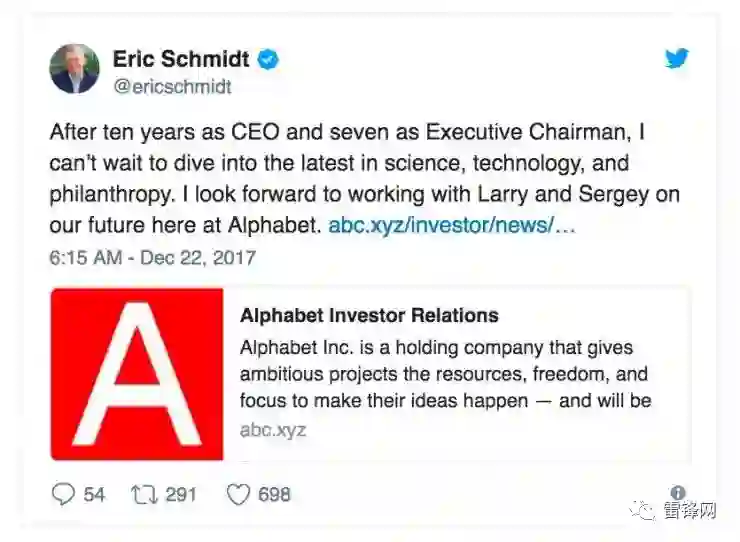Click the Alphabet card description text
This screenshot has height=542, width=740.
pos(445,374)
